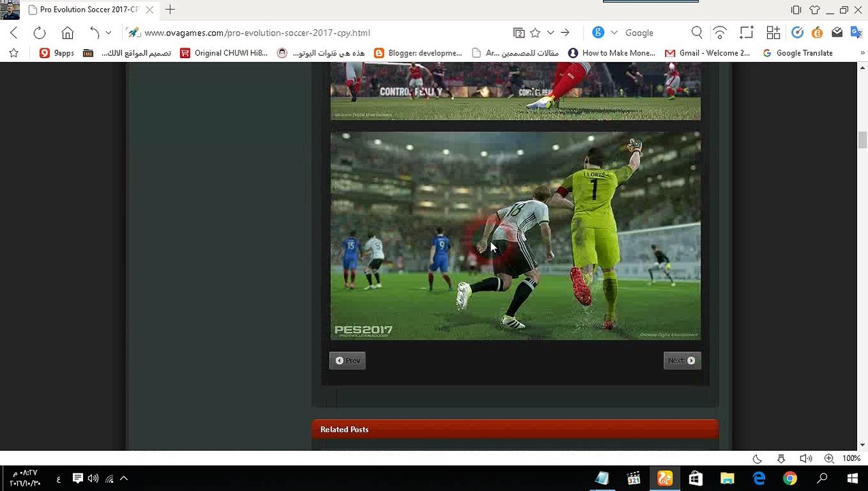Open the Original CHUWI Hi8 bookmark

click(223, 53)
